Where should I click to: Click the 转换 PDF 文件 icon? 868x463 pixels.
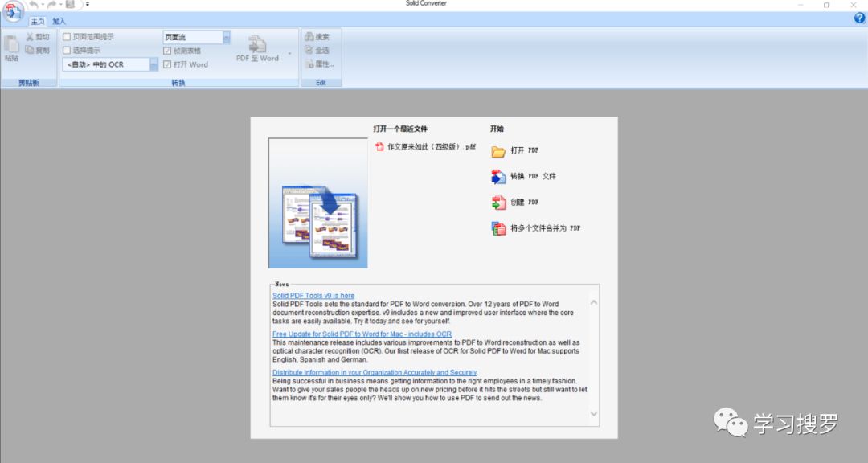coord(498,177)
